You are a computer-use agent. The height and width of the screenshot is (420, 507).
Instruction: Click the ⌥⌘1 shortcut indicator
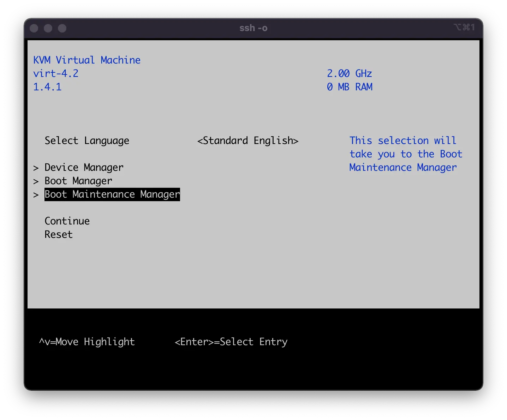pyautogui.click(x=464, y=28)
